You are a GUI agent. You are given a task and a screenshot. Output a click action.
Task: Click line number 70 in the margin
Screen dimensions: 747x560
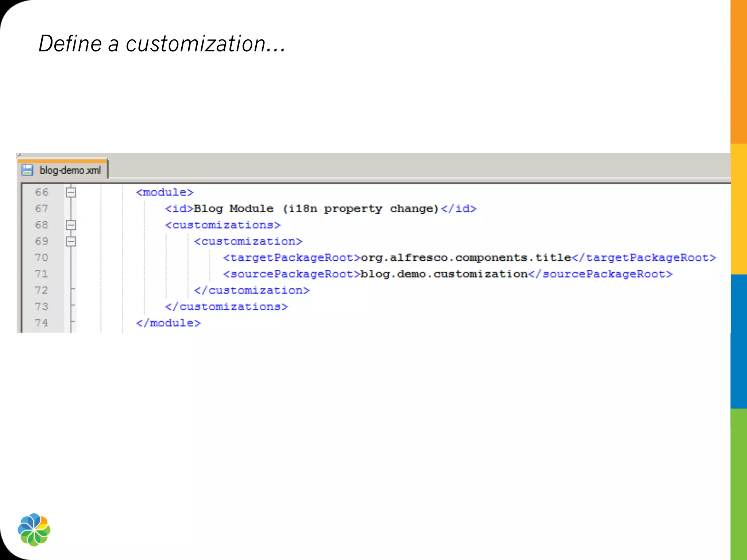click(x=42, y=257)
